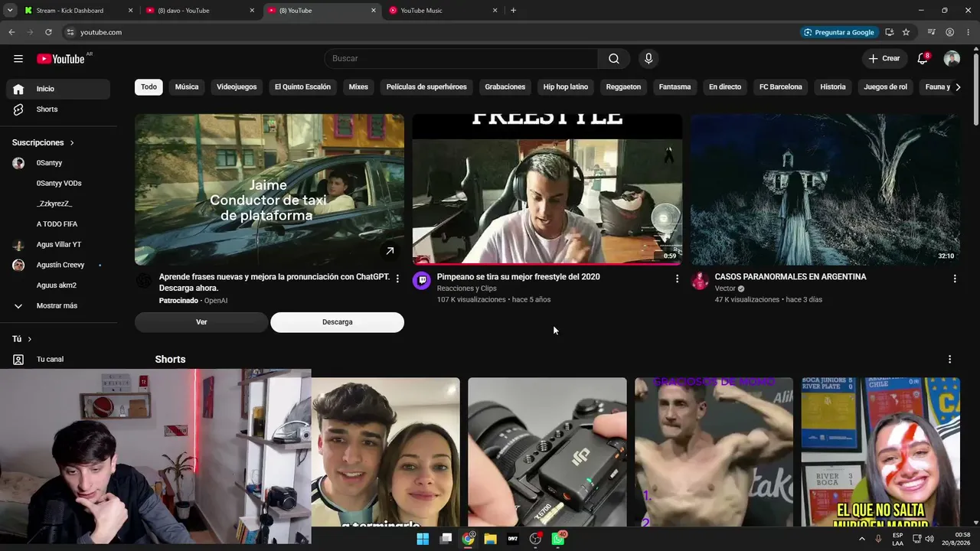Install the app from the address bar icon

tap(889, 32)
